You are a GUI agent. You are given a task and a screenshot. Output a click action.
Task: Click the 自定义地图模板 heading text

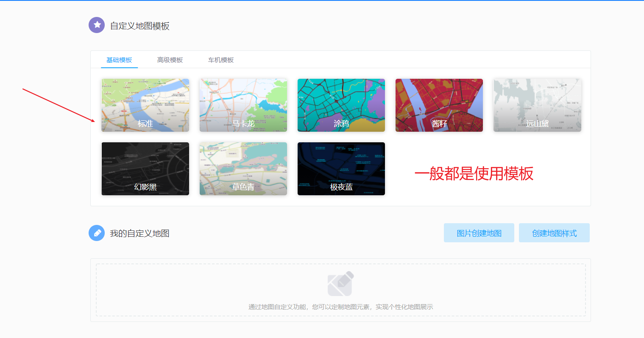[x=140, y=26]
